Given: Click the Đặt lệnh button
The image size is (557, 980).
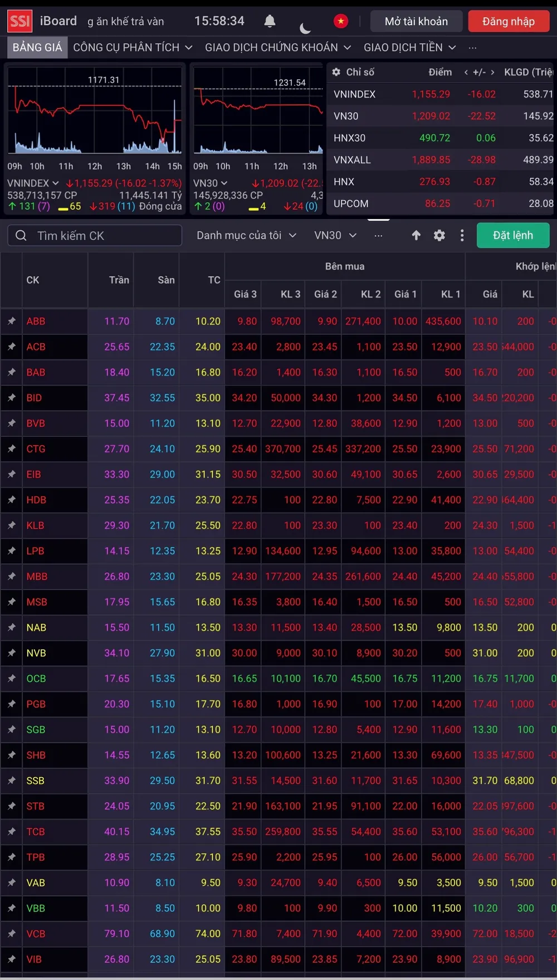Looking at the screenshot, I should (x=512, y=235).
